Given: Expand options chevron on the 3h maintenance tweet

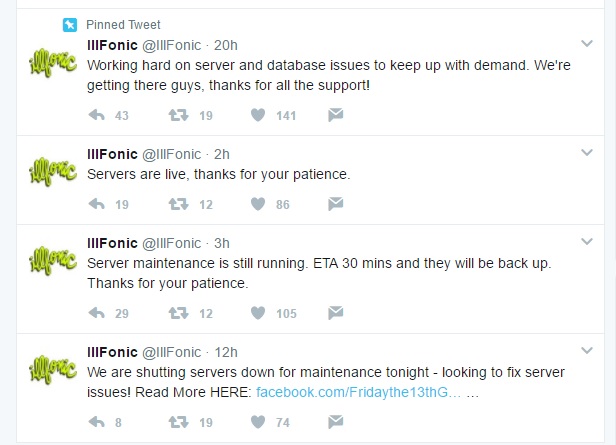Looking at the screenshot, I should tap(589, 242).
